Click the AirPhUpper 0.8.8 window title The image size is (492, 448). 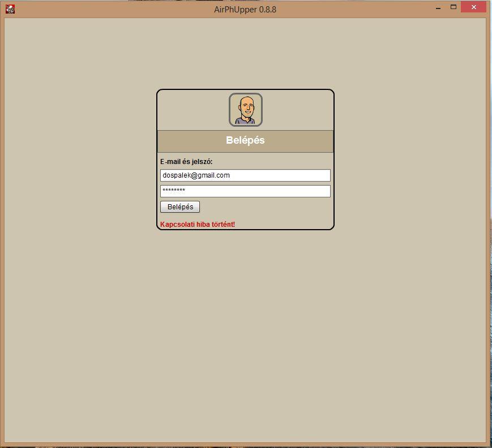point(245,10)
